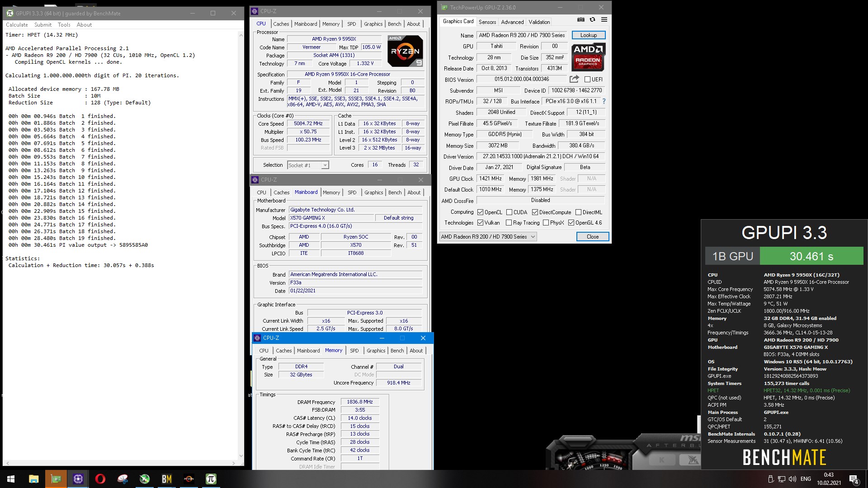Click BIOS version field F33a
The height and width of the screenshot is (488, 868).
pyautogui.click(x=355, y=282)
